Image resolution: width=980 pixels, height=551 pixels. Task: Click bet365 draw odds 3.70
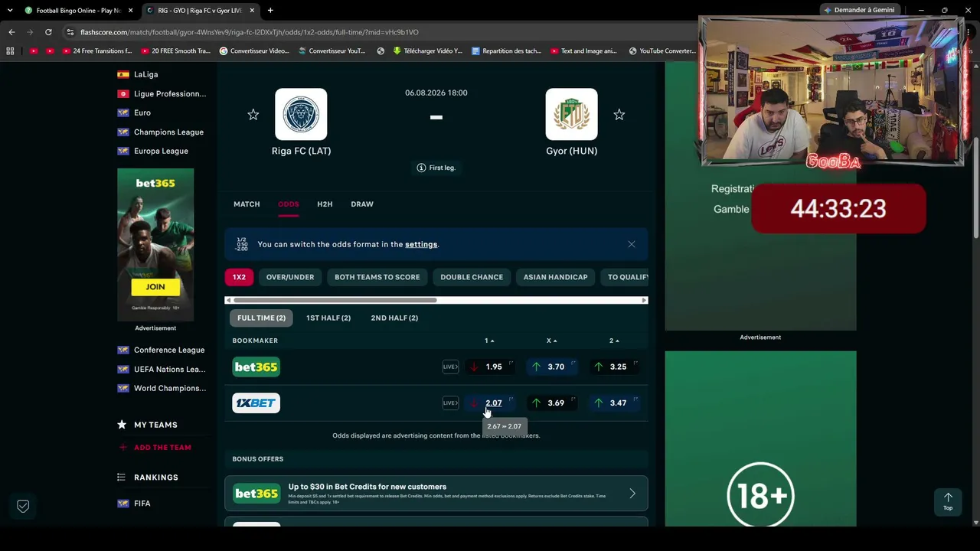tap(551, 367)
